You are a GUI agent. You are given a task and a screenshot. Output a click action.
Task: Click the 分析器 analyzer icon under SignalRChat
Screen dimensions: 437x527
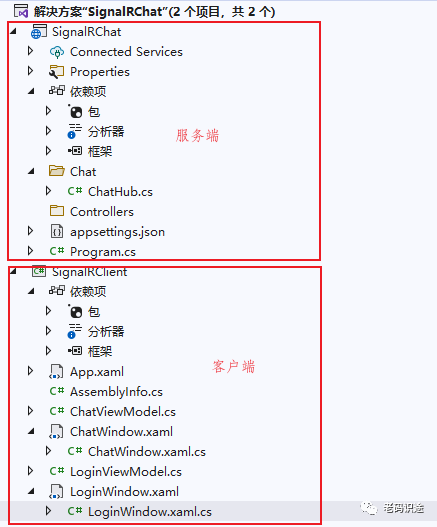(x=75, y=131)
